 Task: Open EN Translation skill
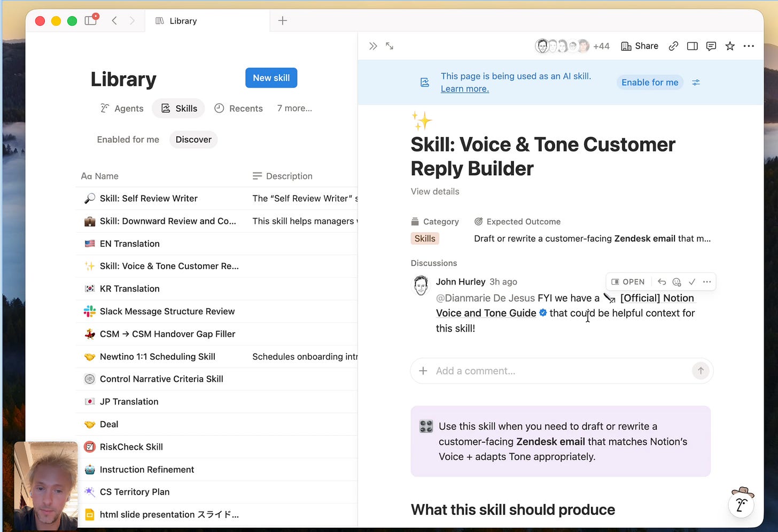click(x=130, y=244)
